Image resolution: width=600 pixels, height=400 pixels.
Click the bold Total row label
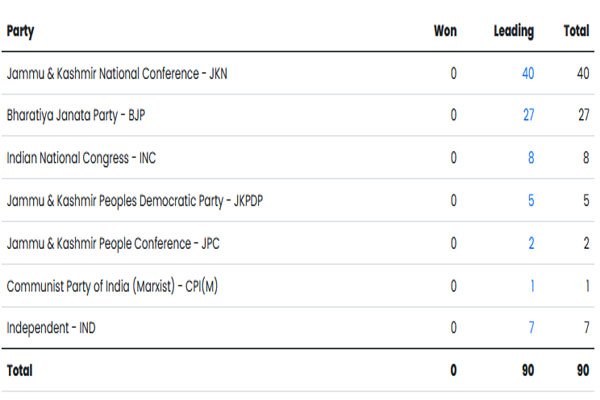[x=20, y=370]
